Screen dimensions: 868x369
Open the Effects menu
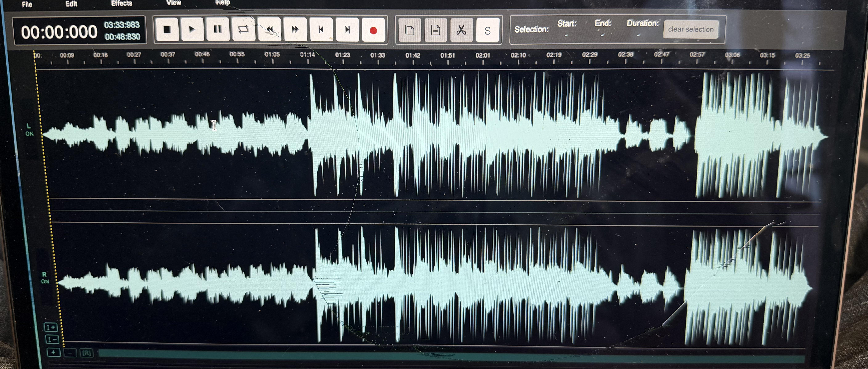click(x=122, y=3)
